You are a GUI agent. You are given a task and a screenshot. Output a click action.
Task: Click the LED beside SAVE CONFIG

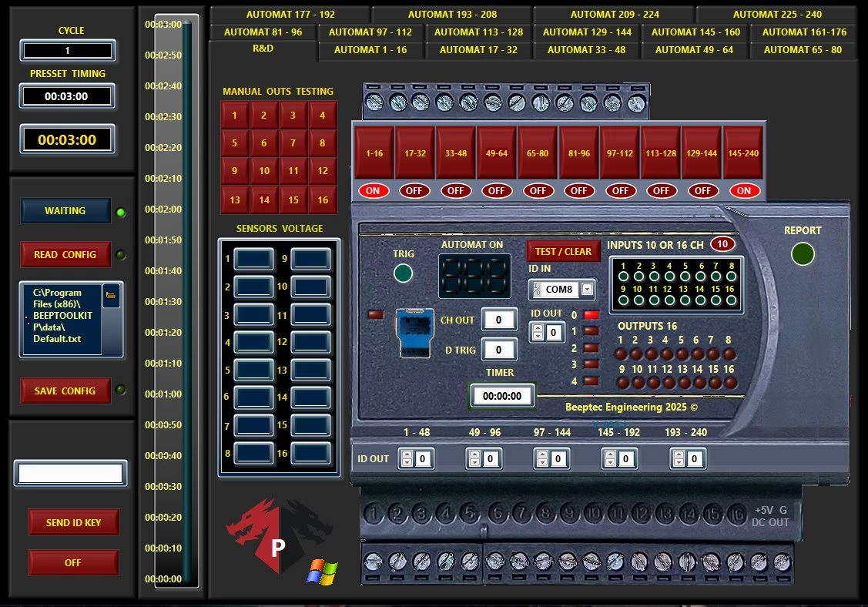point(120,390)
